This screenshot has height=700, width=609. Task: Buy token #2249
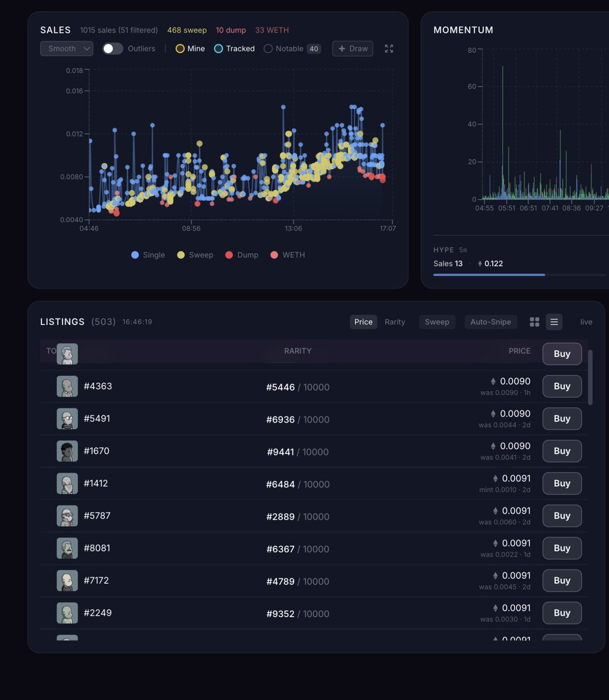click(x=562, y=612)
